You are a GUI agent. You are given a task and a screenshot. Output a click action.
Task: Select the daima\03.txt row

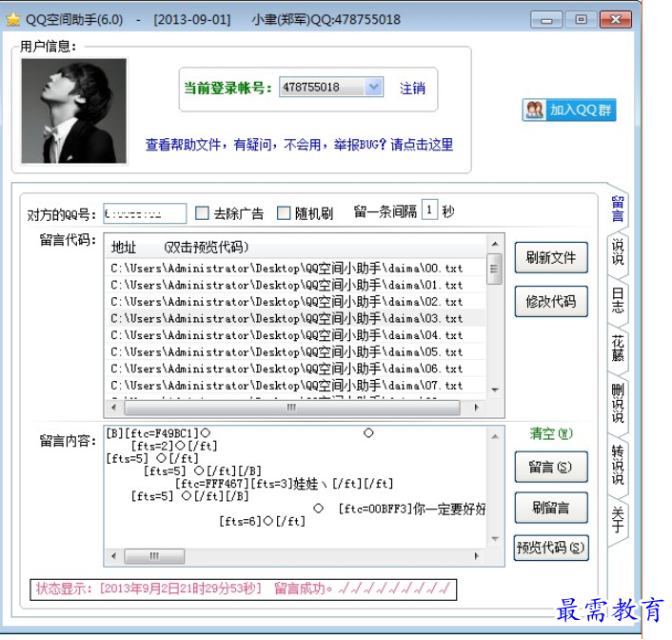(295, 319)
